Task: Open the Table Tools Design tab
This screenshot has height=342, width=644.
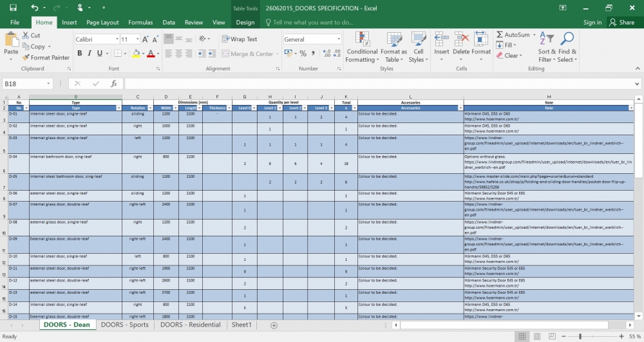Action: pos(245,23)
